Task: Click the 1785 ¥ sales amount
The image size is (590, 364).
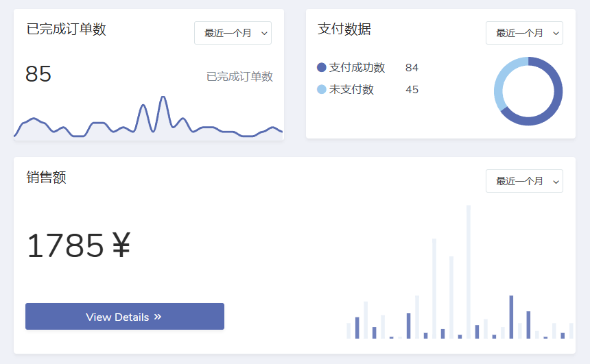Action: (78, 245)
